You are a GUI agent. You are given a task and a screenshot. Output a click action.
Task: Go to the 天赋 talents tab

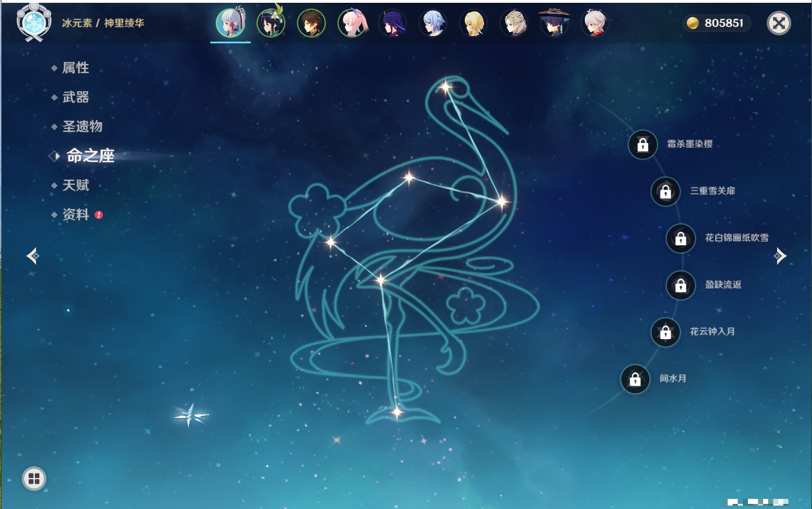click(x=75, y=185)
